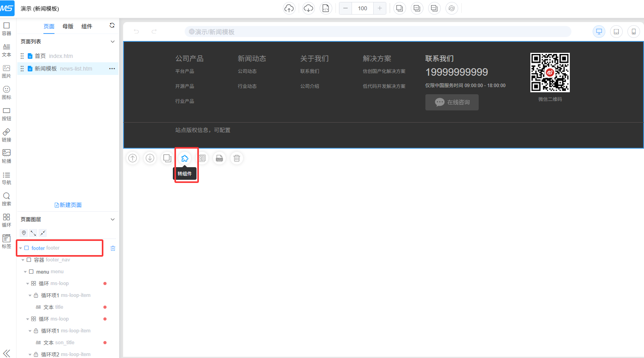644x358 pixels.
Task: Click the trash icon in the component toolbar
Action: 237,158
